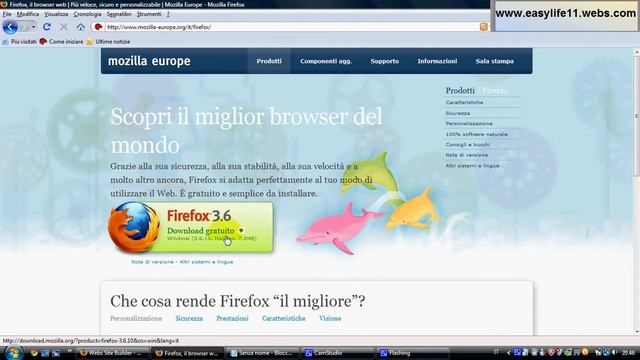Switch to CamStudio taskbar button

pos(337,353)
